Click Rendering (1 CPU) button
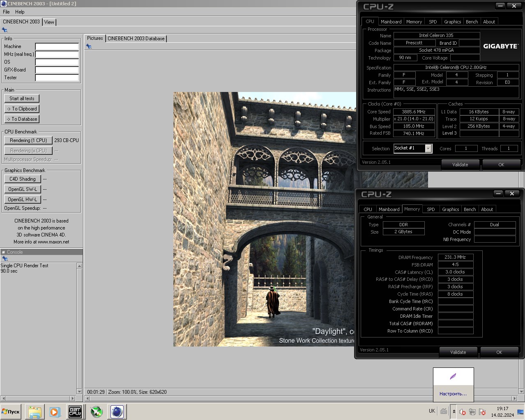The image size is (525, 420). (28, 140)
